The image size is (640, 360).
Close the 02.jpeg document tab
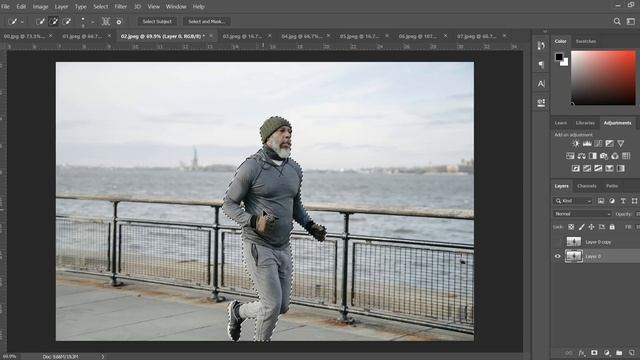coord(211,36)
